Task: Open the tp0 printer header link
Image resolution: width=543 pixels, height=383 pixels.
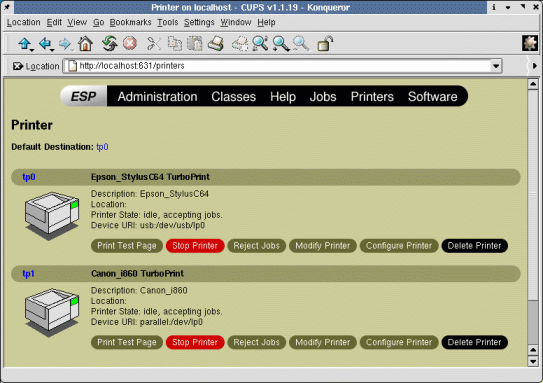Action: 29,177
